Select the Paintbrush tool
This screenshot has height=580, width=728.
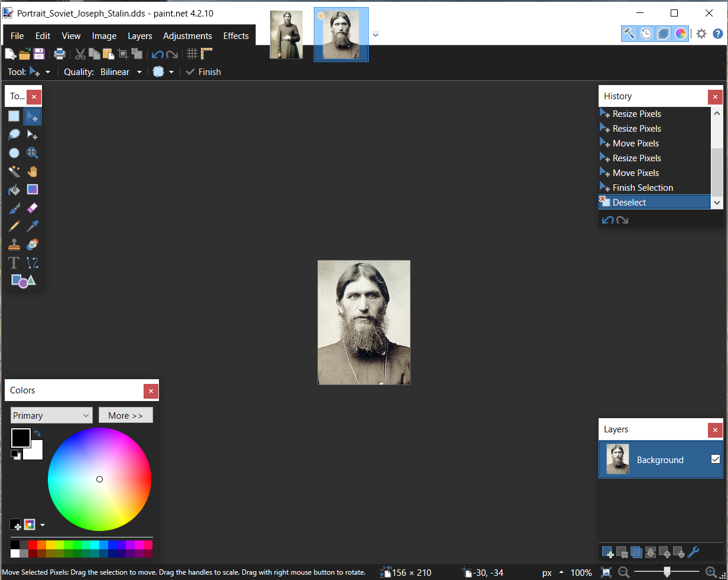pyautogui.click(x=14, y=208)
